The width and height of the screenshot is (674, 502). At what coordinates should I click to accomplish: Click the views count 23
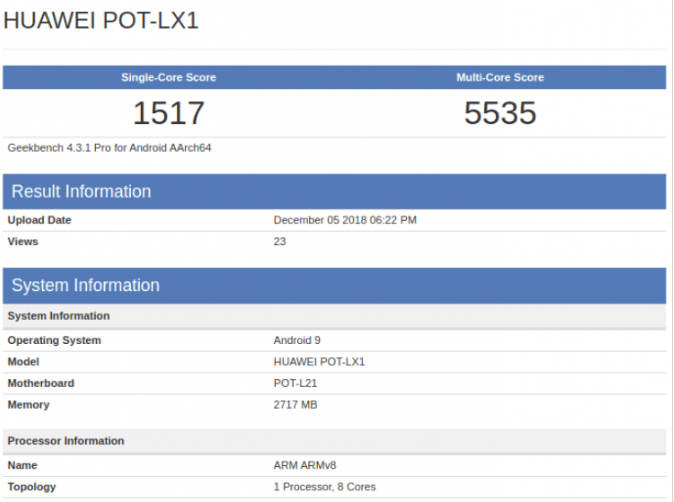pyautogui.click(x=279, y=242)
